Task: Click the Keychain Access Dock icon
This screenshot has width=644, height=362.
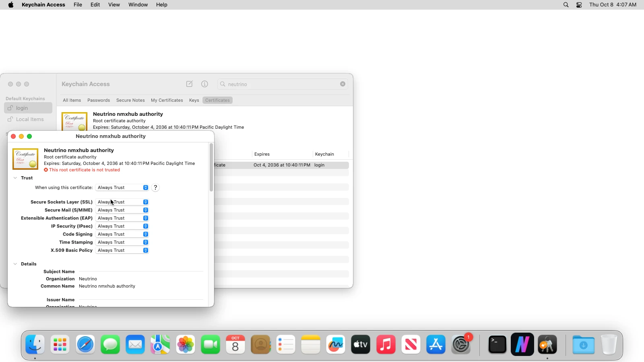Action: click(x=547, y=345)
